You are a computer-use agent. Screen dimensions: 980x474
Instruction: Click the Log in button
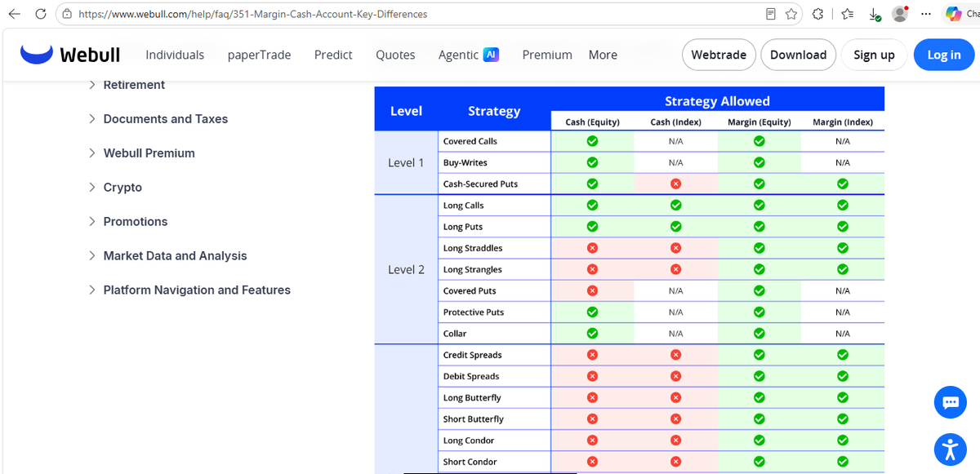pyautogui.click(x=944, y=55)
